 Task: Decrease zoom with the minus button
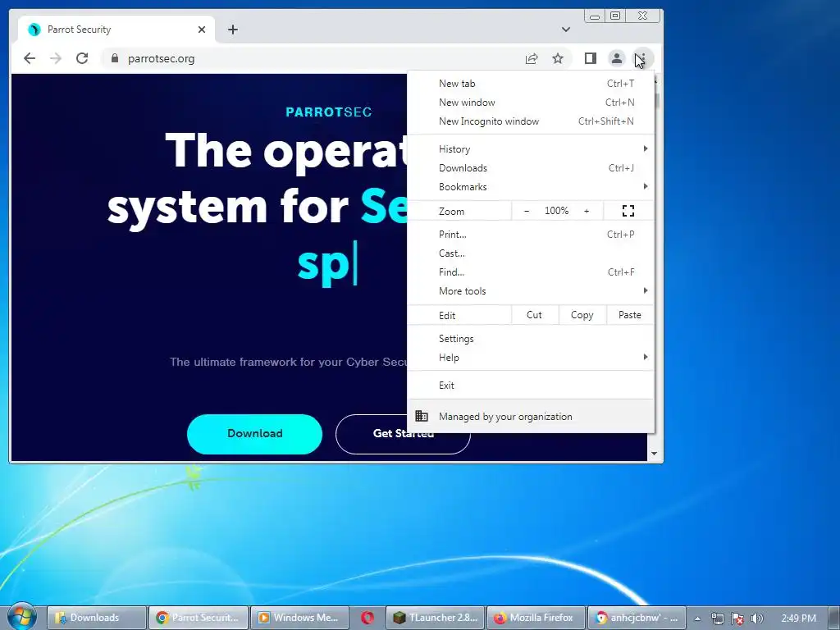pos(527,211)
